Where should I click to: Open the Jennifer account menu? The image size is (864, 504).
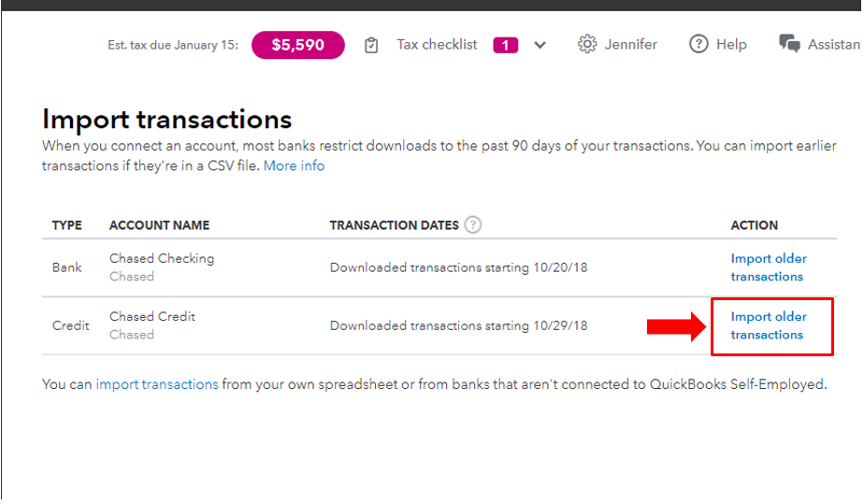631,45
